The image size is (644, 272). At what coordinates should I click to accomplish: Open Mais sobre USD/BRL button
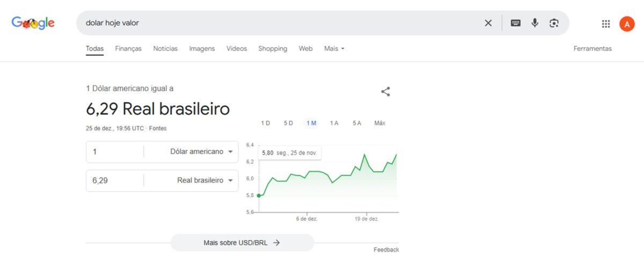click(242, 242)
